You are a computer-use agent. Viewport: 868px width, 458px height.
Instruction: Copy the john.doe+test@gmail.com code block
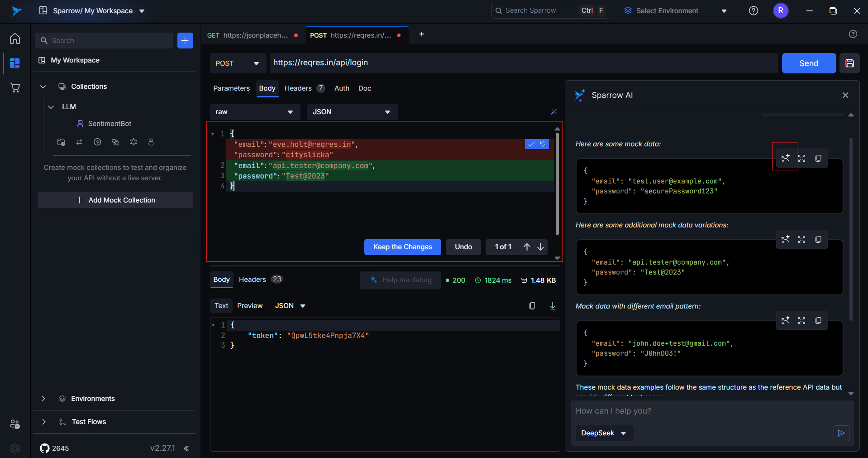coord(818,320)
